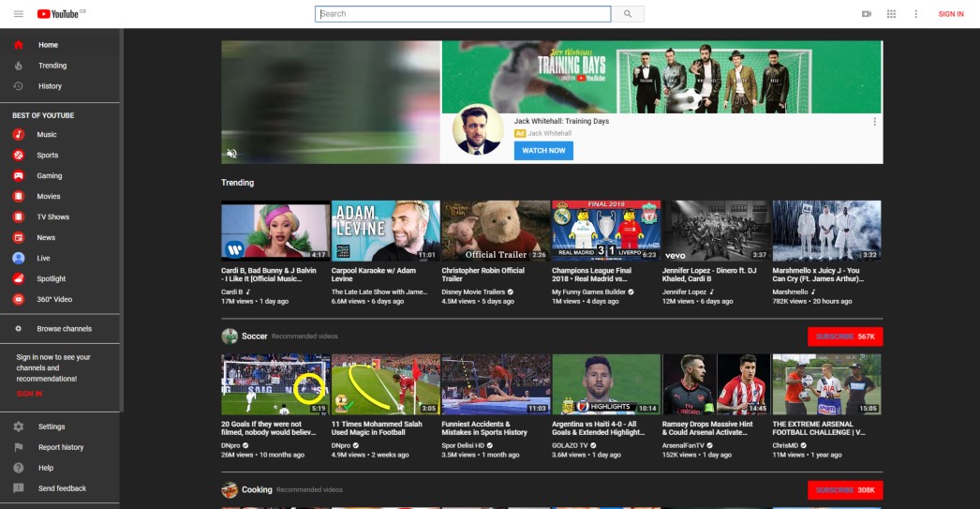Image resolution: width=980 pixels, height=509 pixels.
Task: Open the Argentina vs Haiti highlights thumbnail
Action: 606,384
